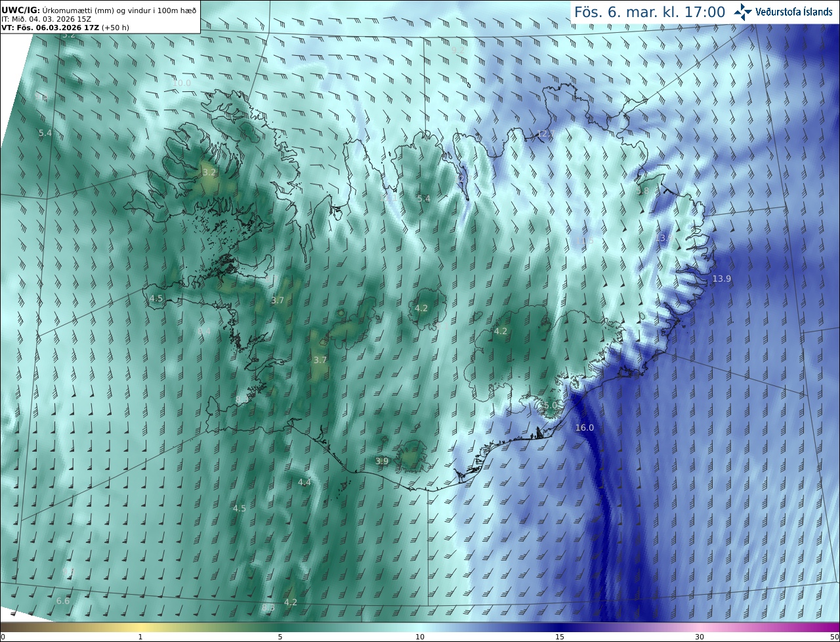Image resolution: width=840 pixels, height=642 pixels.
Task: Click the color scale tick label 5
Action: [x=280, y=637]
